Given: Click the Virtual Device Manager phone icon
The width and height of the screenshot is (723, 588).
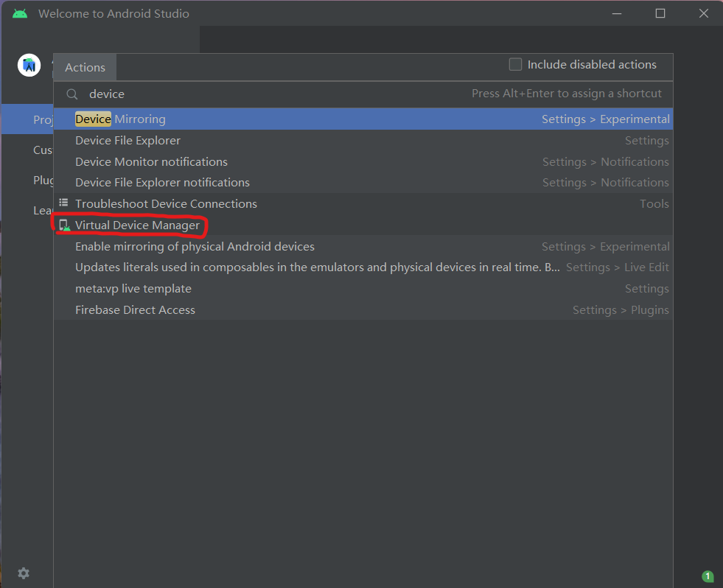Looking at the screenshot, I should point(65,225).
